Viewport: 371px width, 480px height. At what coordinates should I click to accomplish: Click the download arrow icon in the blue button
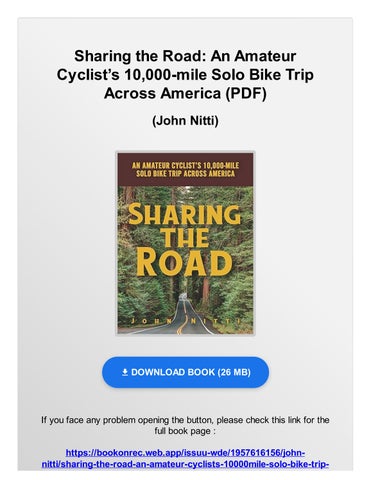tap(125, 372)
